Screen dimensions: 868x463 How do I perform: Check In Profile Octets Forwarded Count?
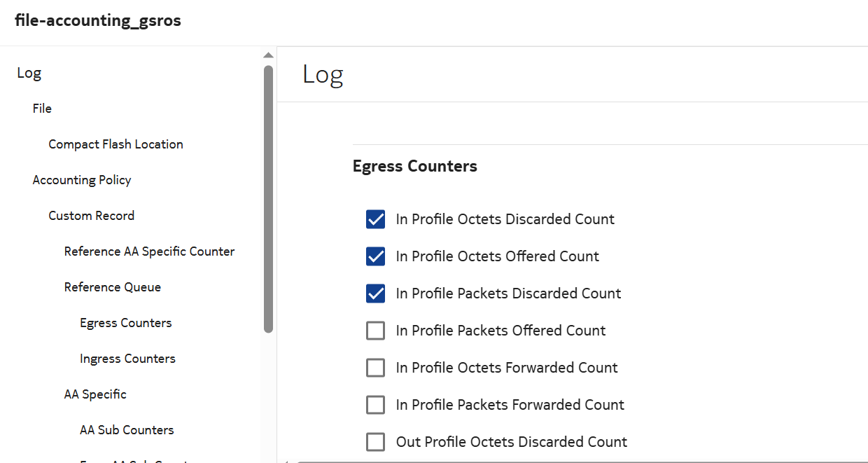[376, 368]
